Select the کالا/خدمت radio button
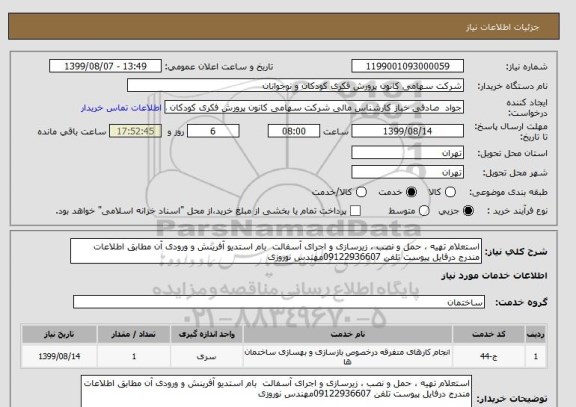This screenshot has width=576, height=407. [361, 192]
